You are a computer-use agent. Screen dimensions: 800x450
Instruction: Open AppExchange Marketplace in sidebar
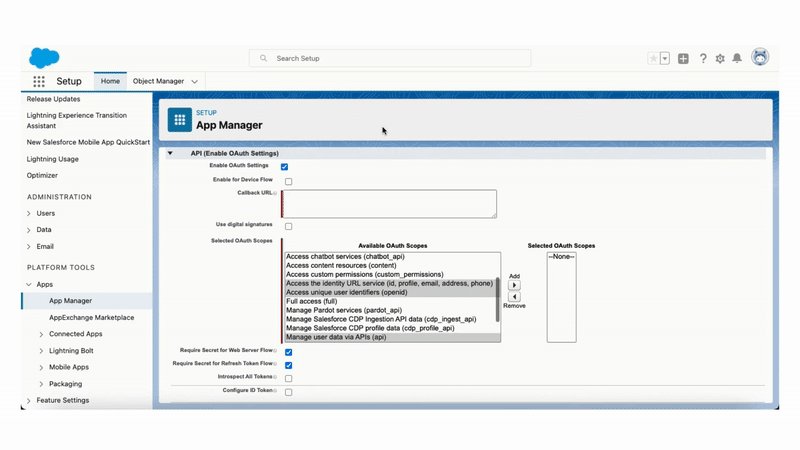pos(92,317)
